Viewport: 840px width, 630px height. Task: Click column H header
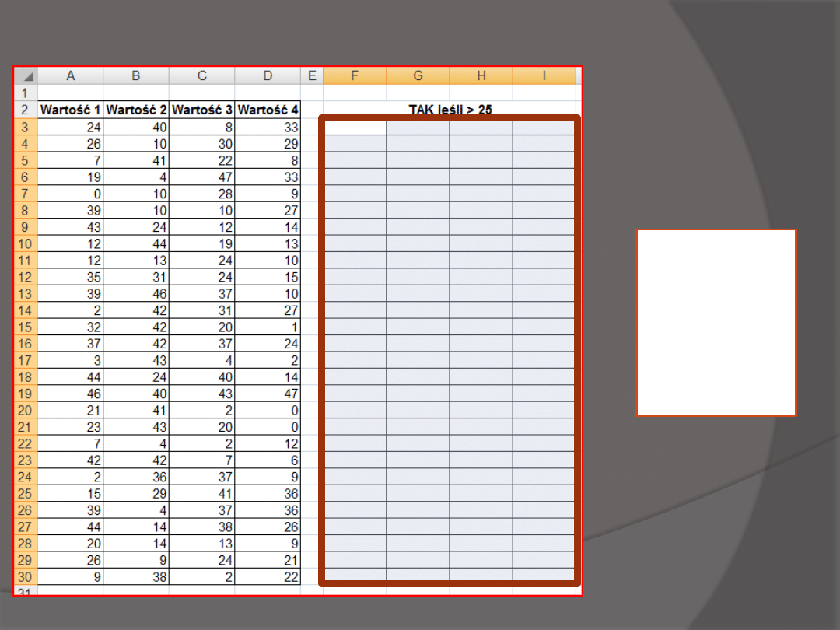[x=481, y=75]
